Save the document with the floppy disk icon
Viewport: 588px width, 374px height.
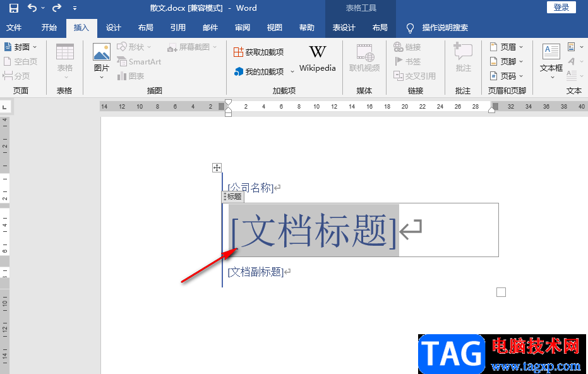[13, 8]
